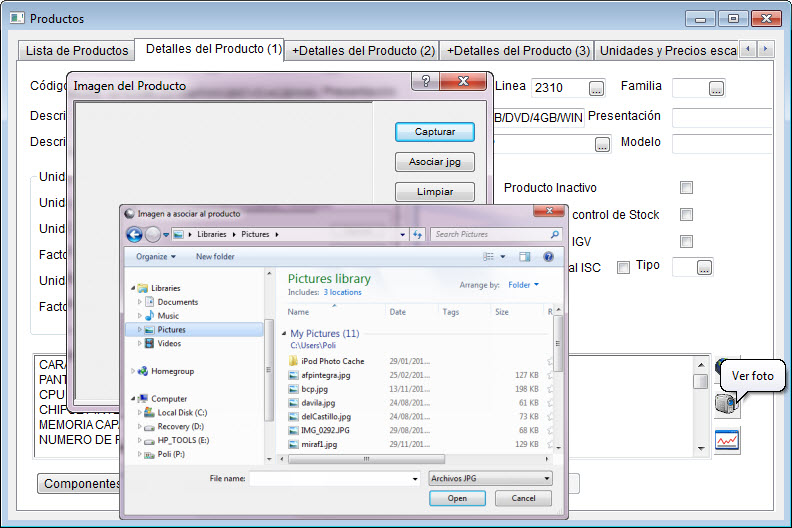Select the davila.jpg file
Image resolution: width=792 pixels, height=528 pixels.
pos(318,402)
